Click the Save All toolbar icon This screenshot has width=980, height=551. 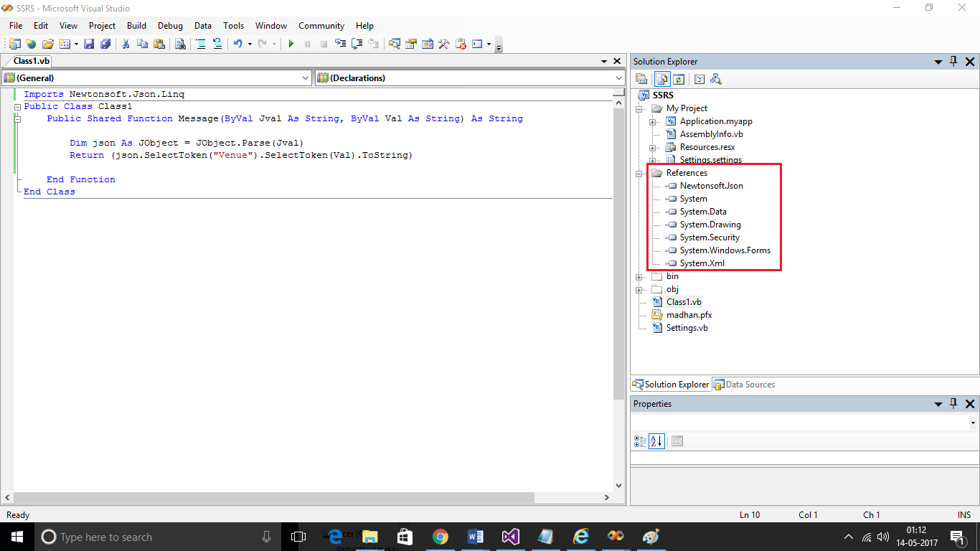105,44
